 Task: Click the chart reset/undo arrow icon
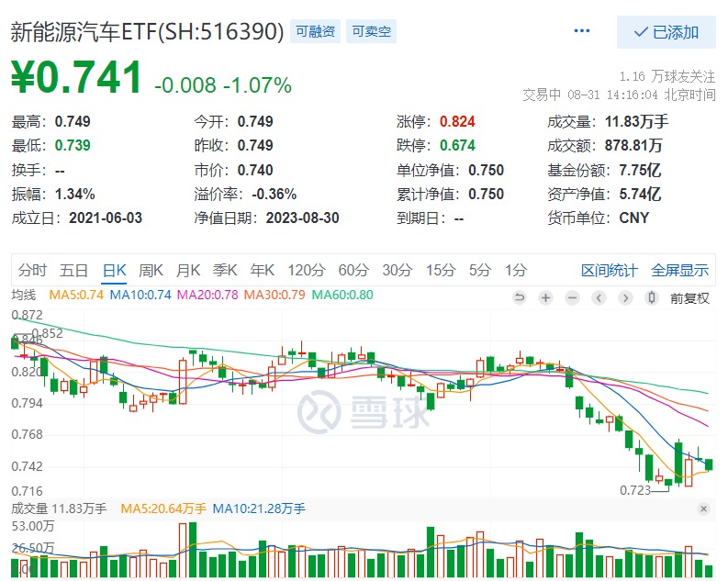[520, 297]
